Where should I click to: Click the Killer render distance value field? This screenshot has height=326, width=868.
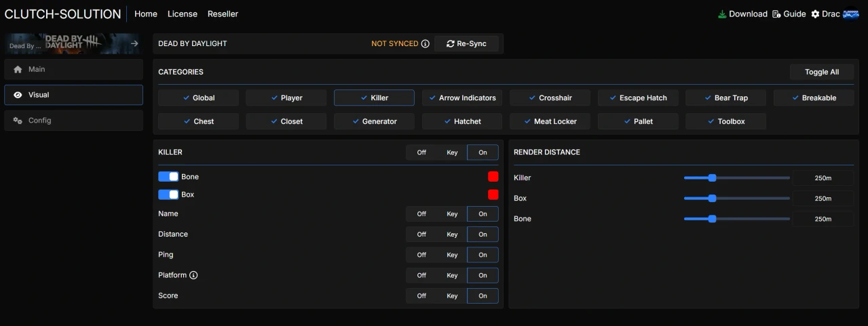tap(823, 178)
